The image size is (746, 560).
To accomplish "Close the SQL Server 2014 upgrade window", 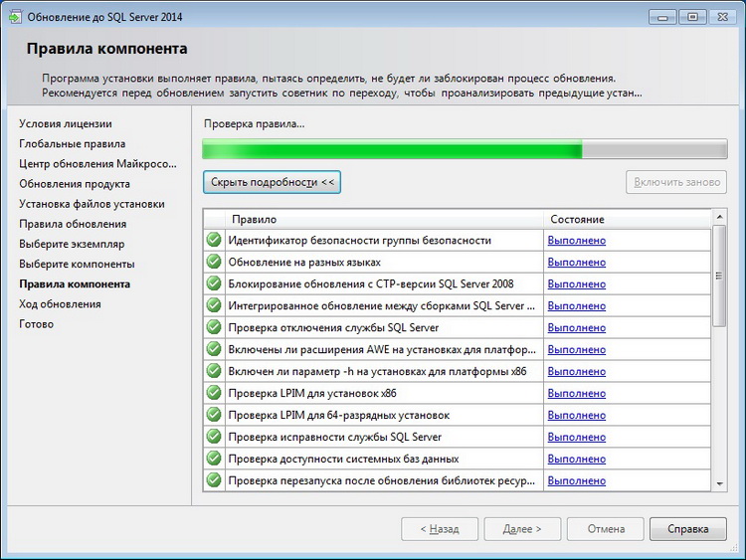I will tap(723, 17).
